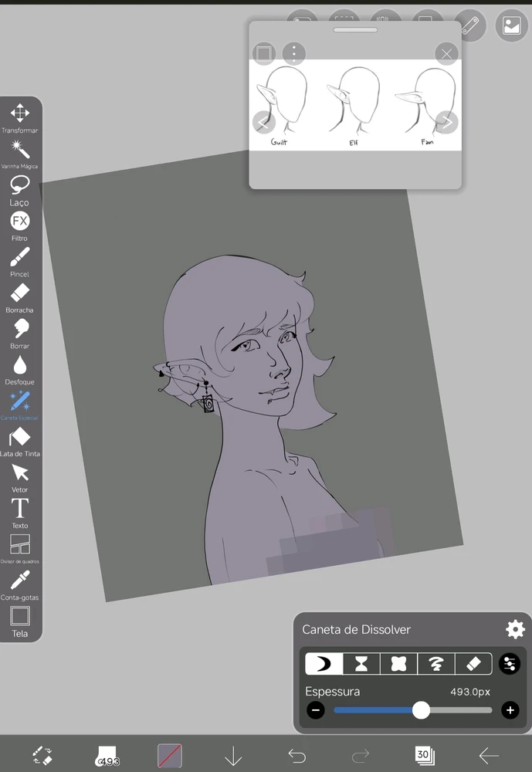The width and height of the screenshot is (532, 772).
Task: Redo the undone action
Action: click(360, 755)
